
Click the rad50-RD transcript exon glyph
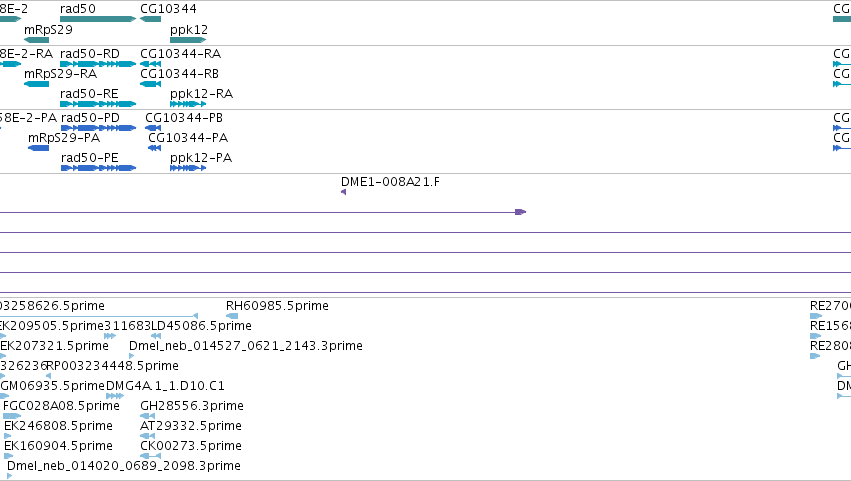[x=98, y=64]
